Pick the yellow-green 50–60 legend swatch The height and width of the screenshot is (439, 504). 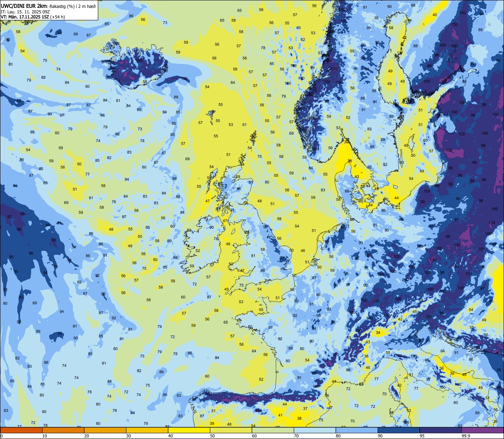(x=231, y=430)
